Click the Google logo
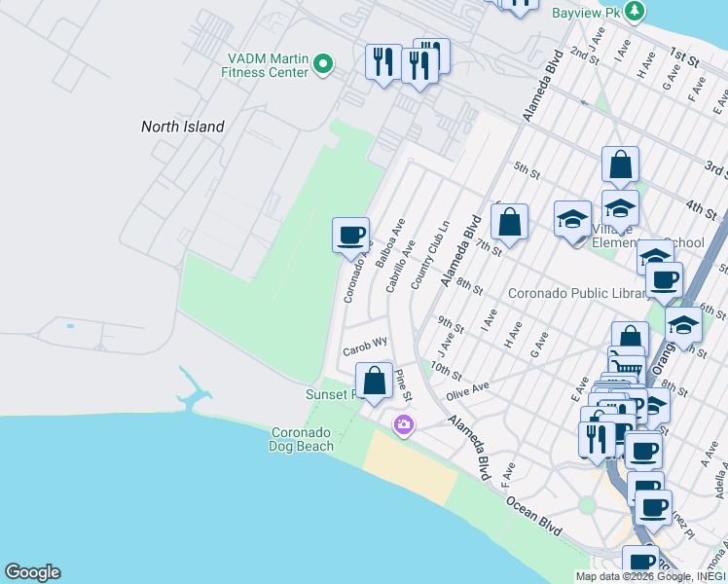Image resolution: width=728 pixels, height=584 pixels. (x=32, y=572)
